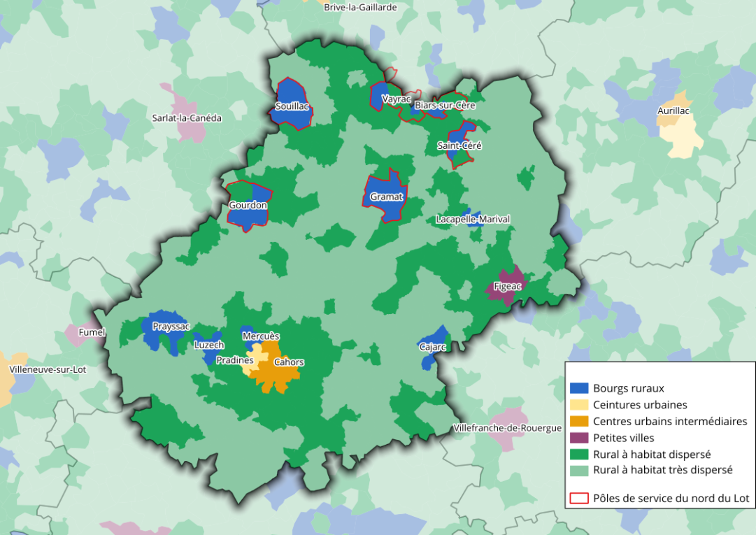The width and height of the screenshot is (756, 535).
Task: Click the Rural à habitat dispersé swatch
Action: pos(578,455)
